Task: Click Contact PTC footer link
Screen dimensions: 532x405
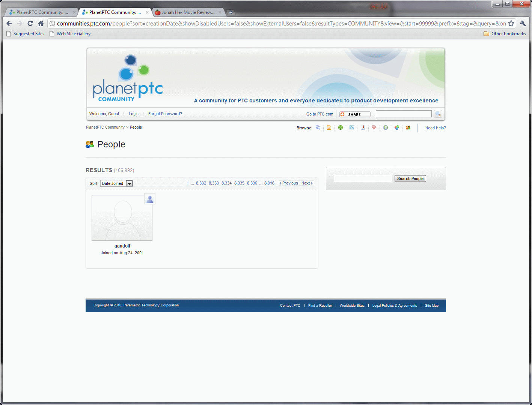Action: point(290,306)
